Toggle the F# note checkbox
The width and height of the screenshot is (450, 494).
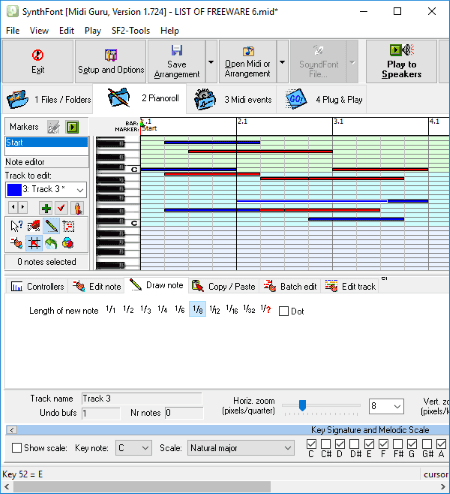pyautogui.click(x=397, y=444)
